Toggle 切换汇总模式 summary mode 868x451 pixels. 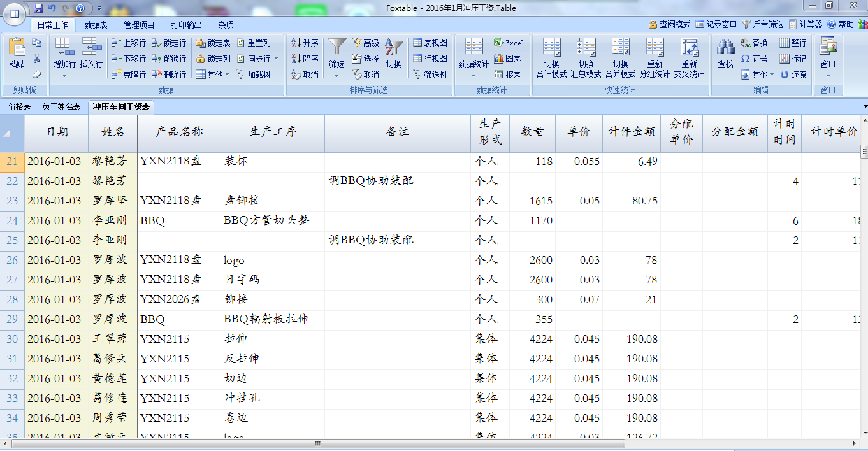coord(586,58)
